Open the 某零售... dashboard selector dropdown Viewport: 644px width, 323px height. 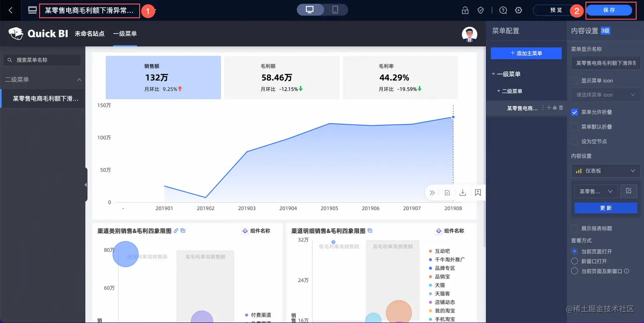[596, 192]
